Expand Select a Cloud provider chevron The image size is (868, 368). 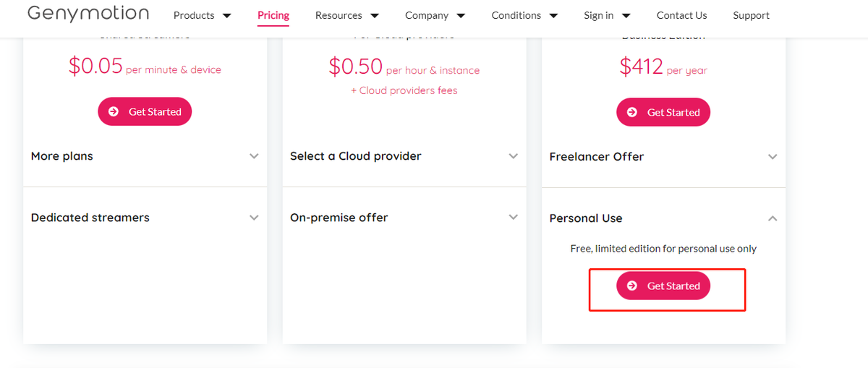pos(514,156)
